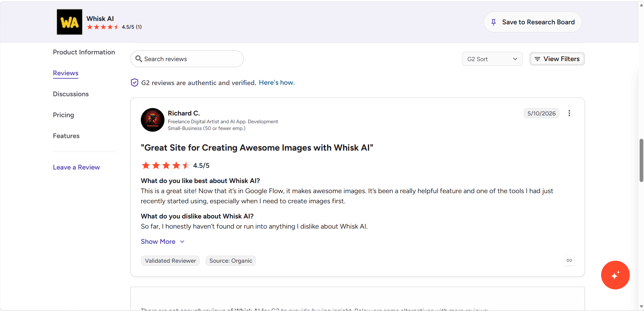This screenshot has width=644, height=311.
Task: Copy the review link icon
Action: tap(569, 260)
